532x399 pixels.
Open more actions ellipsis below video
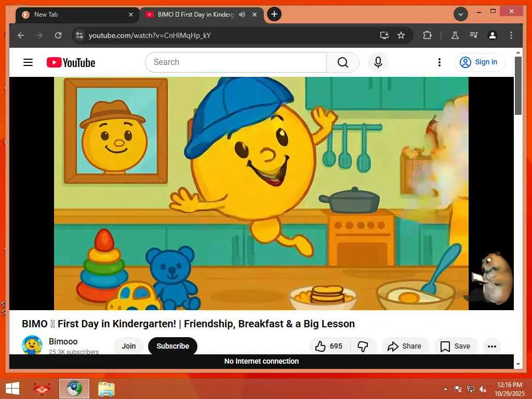coord(491,346)
